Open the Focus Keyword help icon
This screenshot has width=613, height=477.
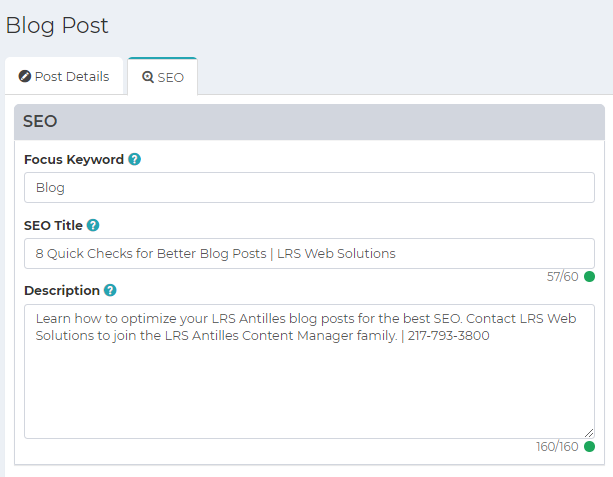(x=134, y=159)
